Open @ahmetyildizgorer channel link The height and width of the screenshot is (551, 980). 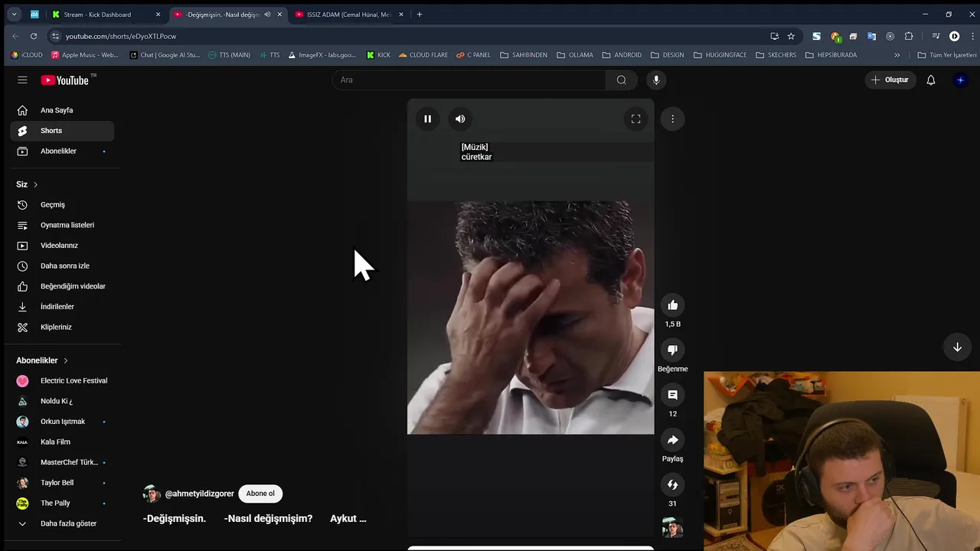199,494
